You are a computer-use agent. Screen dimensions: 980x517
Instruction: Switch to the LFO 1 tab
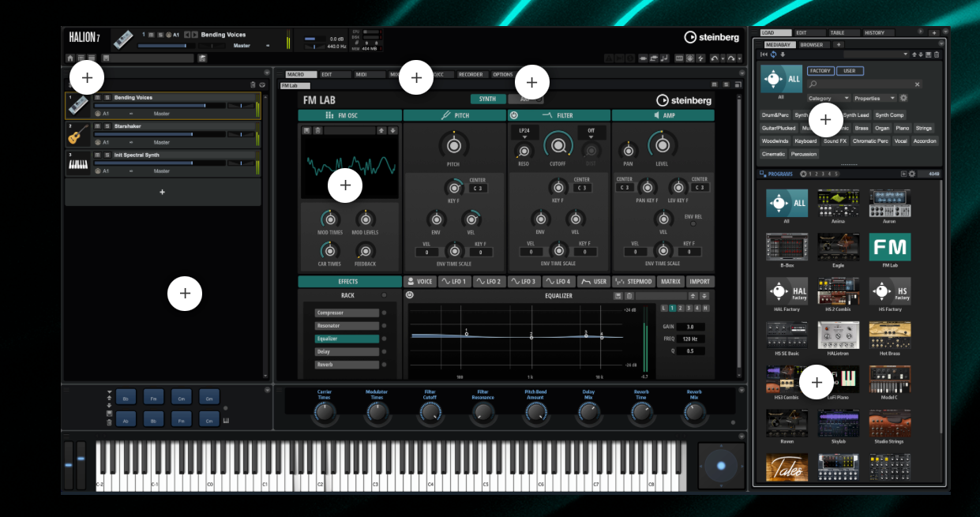(x=456, y=282)
